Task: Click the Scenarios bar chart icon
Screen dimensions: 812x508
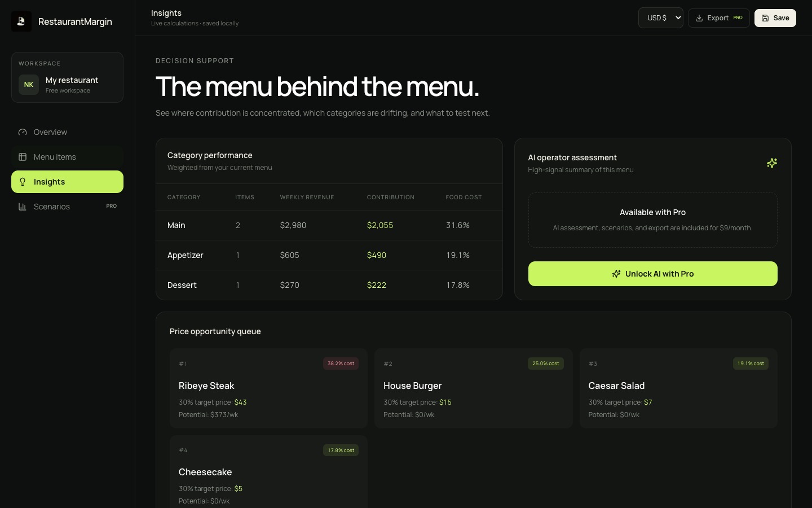Action: pos(23,207)
